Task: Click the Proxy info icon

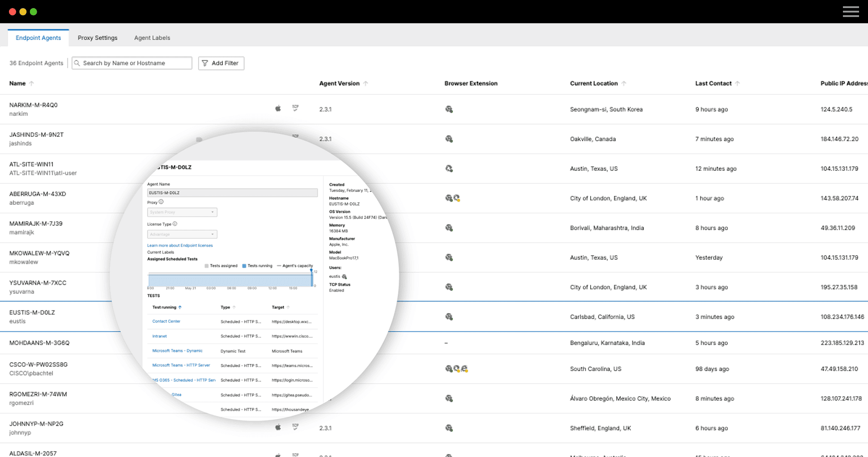Action: point(161,202)
